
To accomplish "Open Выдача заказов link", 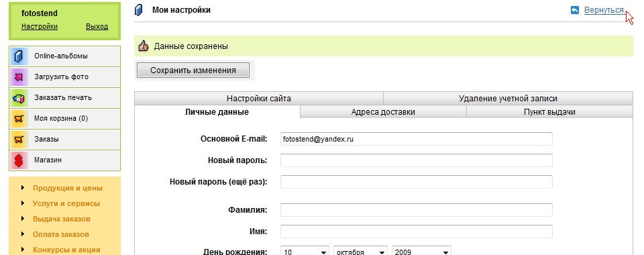I will point(62,219).
